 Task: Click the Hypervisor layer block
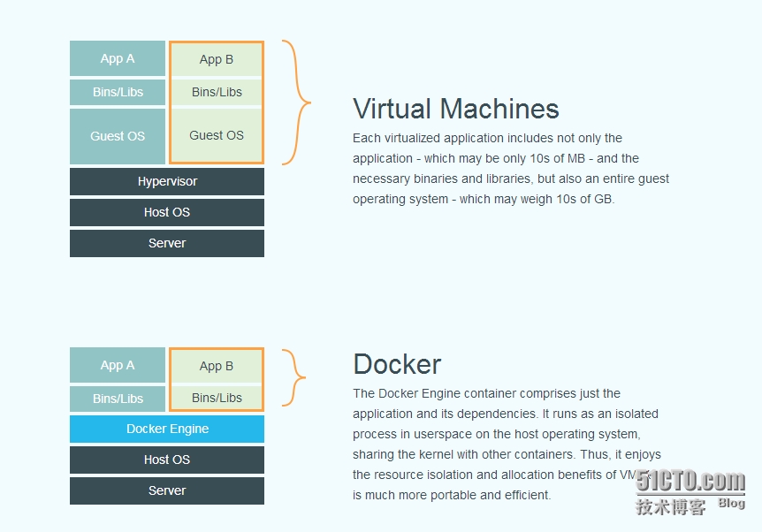(x=167, y=181)
